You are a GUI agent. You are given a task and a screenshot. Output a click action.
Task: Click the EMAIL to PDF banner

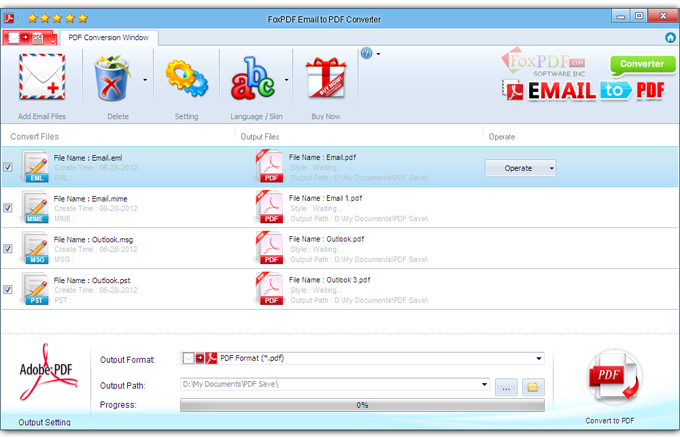coord(583,91)
